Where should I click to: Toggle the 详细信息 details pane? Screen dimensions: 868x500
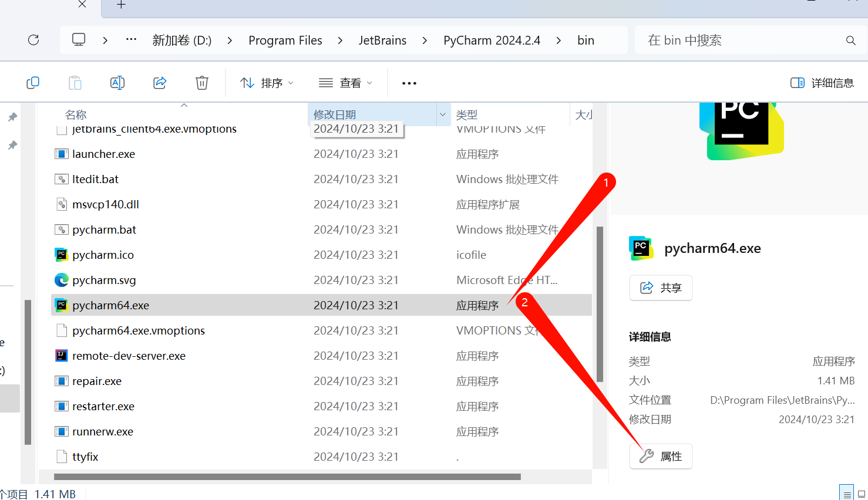click(x=822, y=83)
